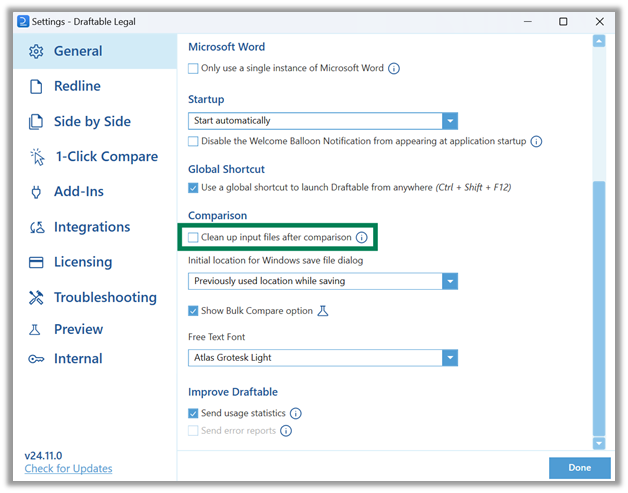Tick Disable Welcome Balloon Notification checkbox
Image resolution: width=628 pixels, height=493 pixels.
[x=193, y=141]
